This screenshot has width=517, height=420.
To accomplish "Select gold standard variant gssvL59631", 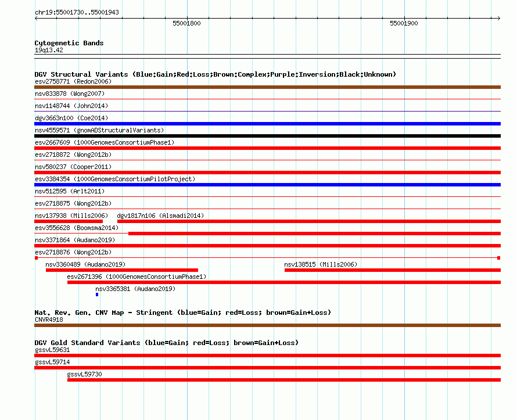I will (x=52, y=350).
